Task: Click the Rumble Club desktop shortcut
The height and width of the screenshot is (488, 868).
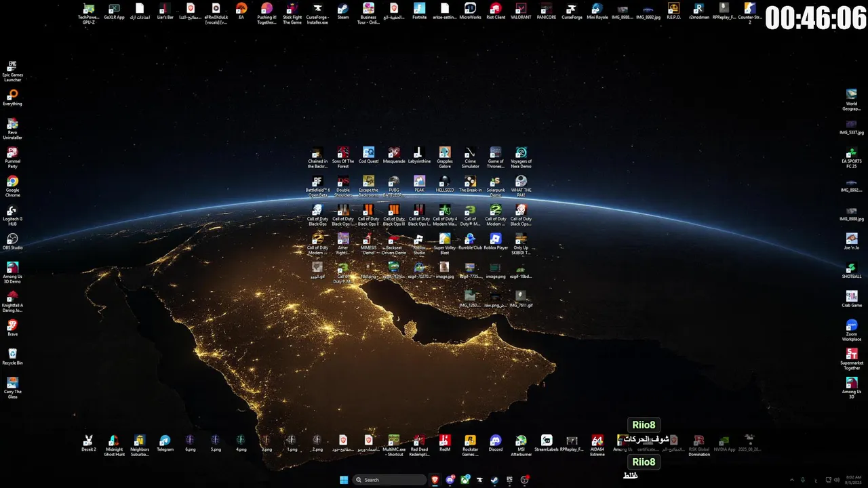Action: [x=470, y=242]
